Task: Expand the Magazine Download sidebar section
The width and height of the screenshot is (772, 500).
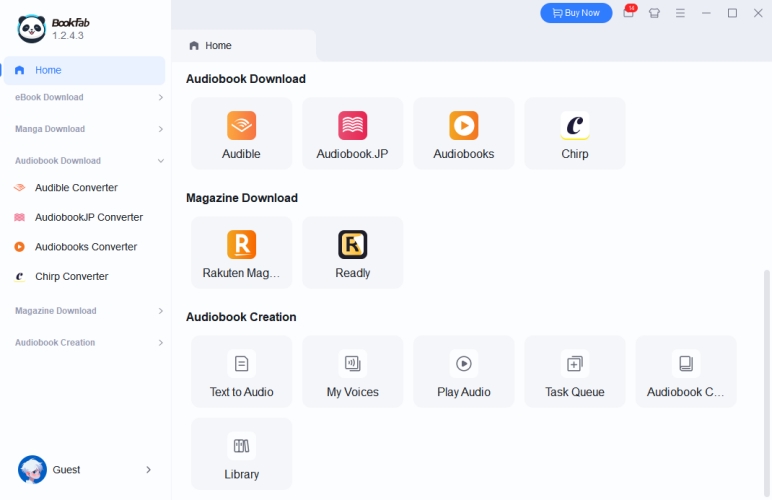Action: click(x=161, y=311)
